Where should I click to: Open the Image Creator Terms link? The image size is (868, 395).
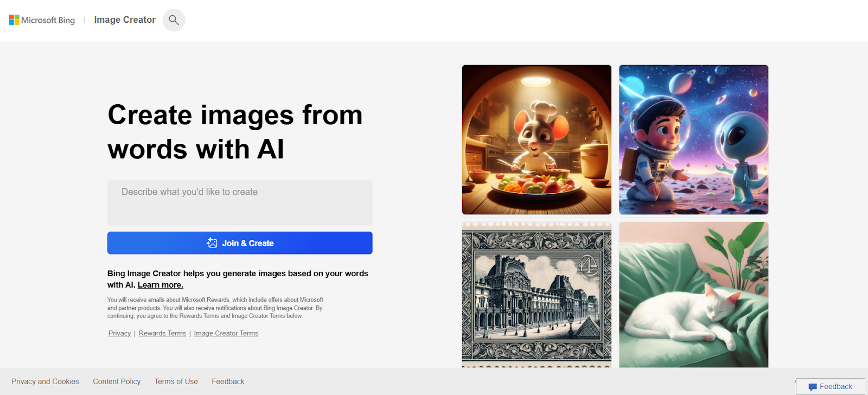tap(226, 333)
